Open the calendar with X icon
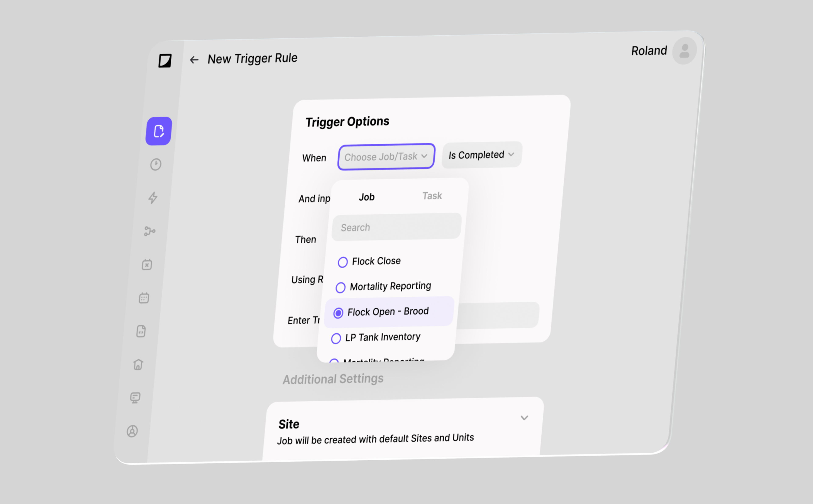The width and height of the screenshot is (813, 504). (147, 264)
